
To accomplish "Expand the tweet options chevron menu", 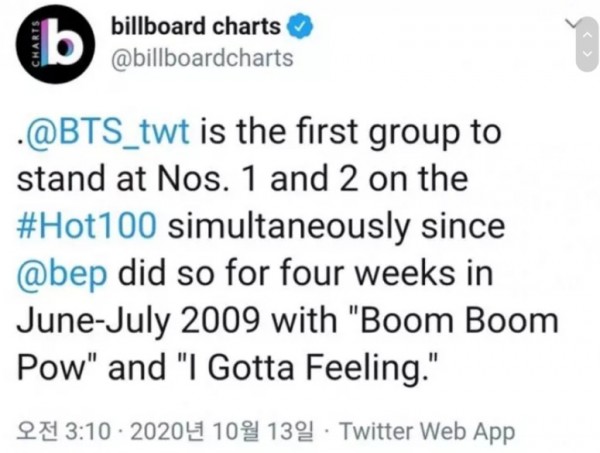I will click(573, 24).
